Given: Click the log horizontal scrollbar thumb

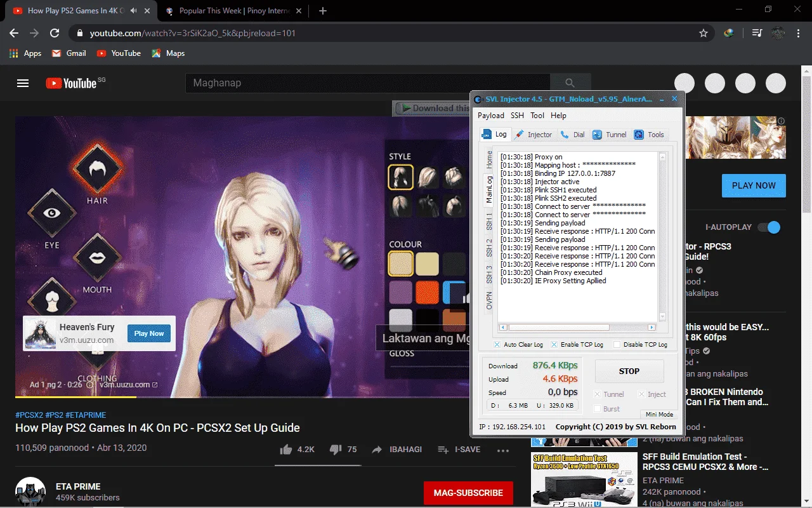Looking at the screenshot, I should click(x=559, y=328).
